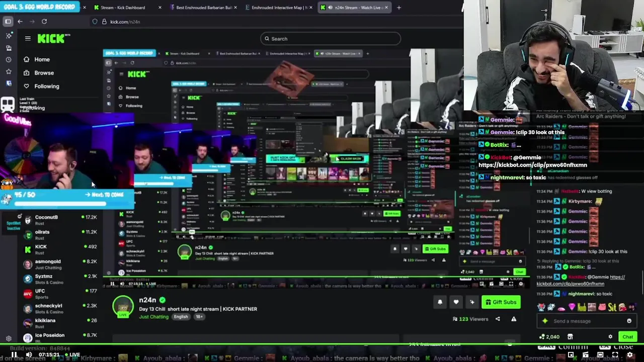Focus the Send a message chat field
This screenshot has height=362, width=644.
586,321
